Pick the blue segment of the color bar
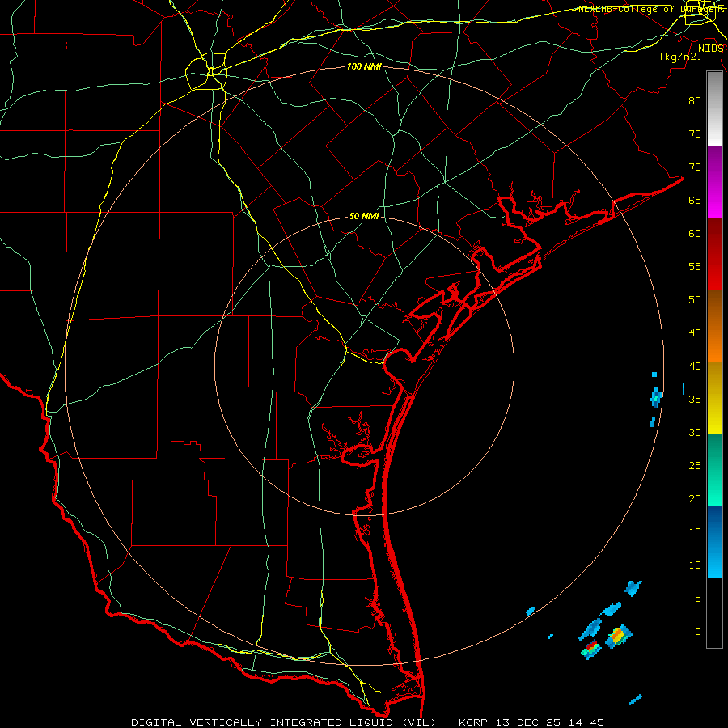 (714, 542)
